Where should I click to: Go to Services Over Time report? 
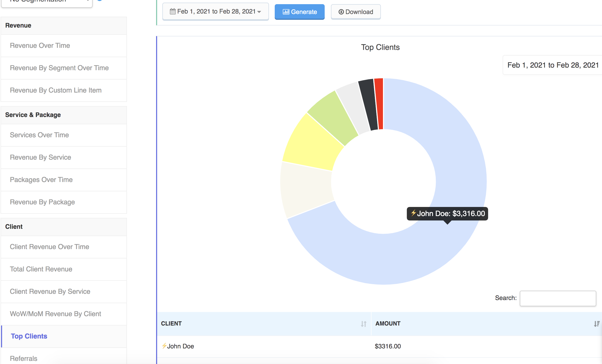tap(39, 135)
